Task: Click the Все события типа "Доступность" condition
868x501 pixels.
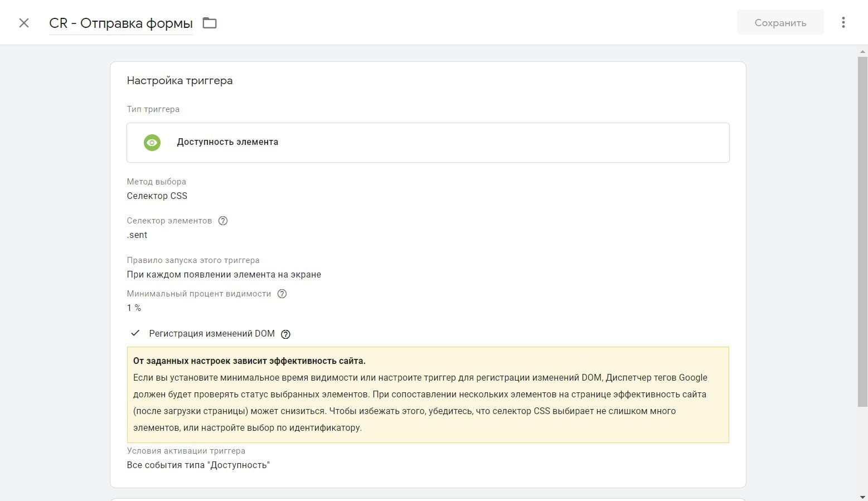Action: click(x=198, y=465)
